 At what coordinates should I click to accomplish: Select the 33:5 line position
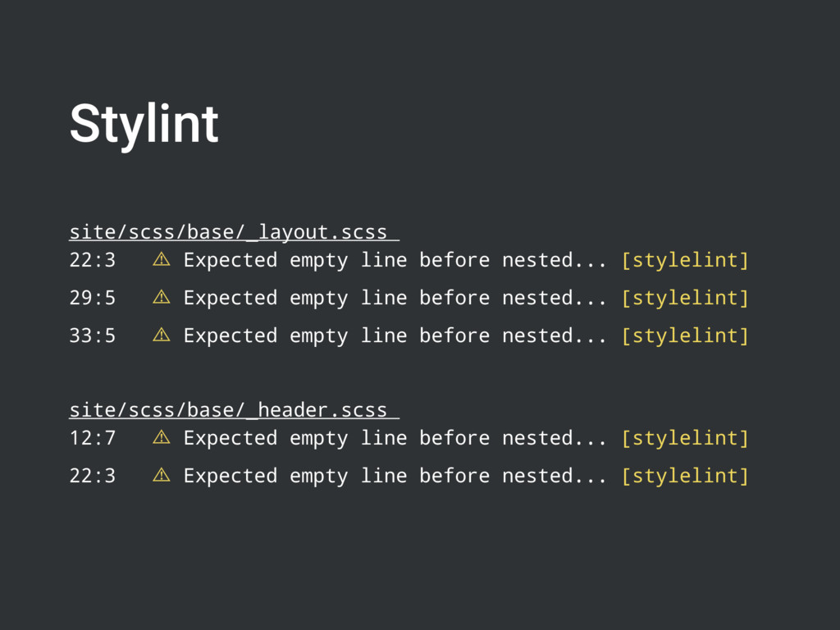93,336
